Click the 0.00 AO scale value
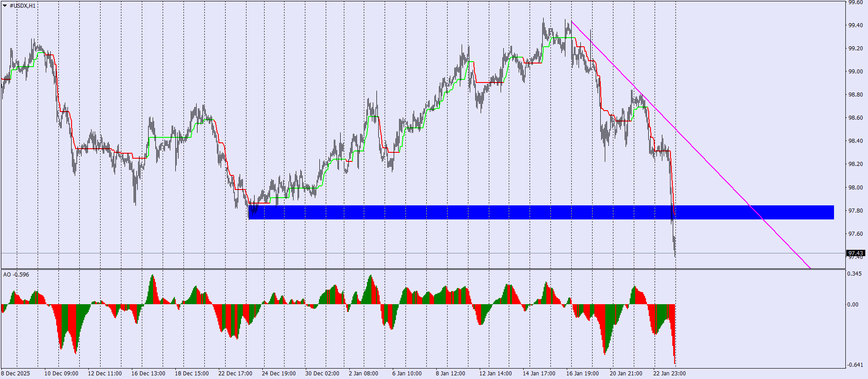This screenshot has width=868, height=379. 853,304
